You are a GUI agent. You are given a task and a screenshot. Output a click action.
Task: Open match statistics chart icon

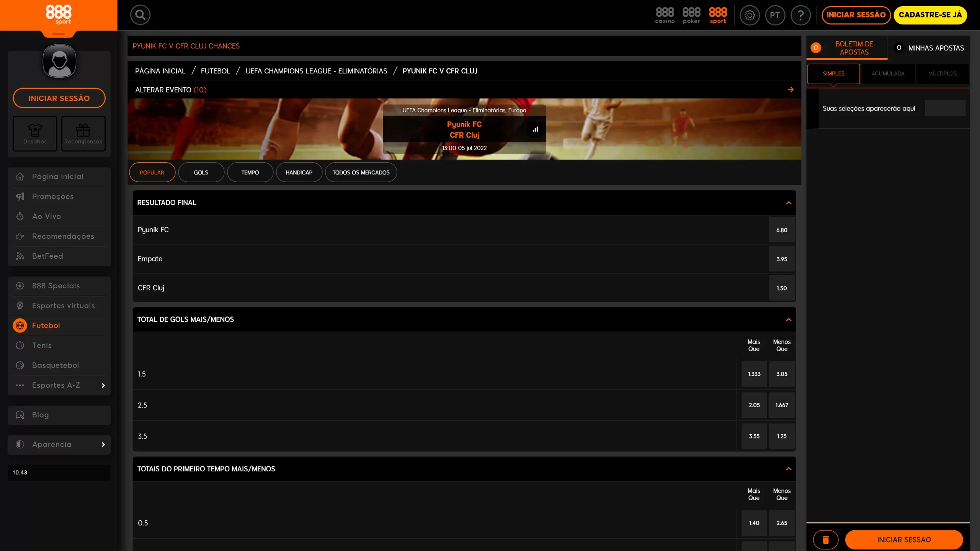[535, 129]
